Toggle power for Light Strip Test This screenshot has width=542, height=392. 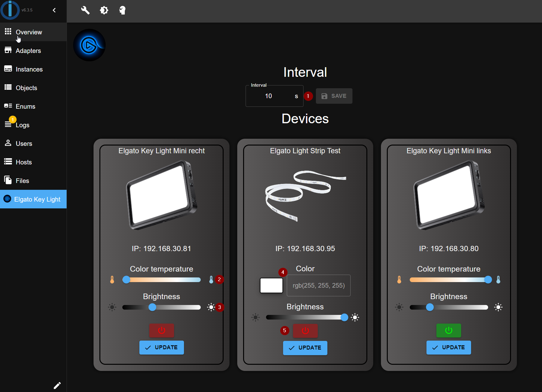305,331
